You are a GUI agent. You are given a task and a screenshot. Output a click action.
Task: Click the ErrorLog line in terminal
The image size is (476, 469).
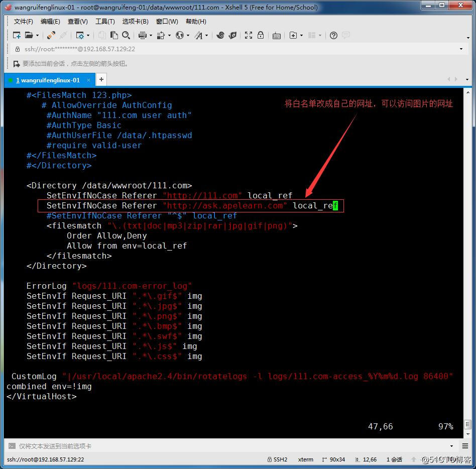coord(109,286)
